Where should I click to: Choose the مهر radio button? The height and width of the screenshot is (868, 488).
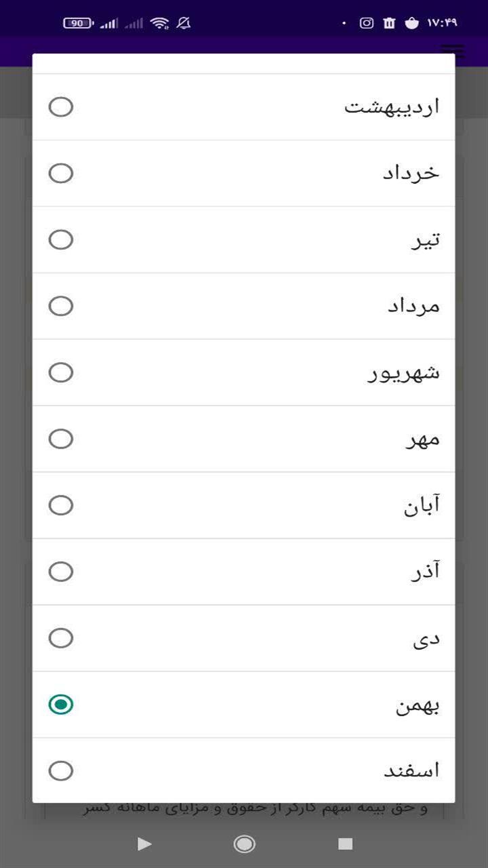point(61,439)
